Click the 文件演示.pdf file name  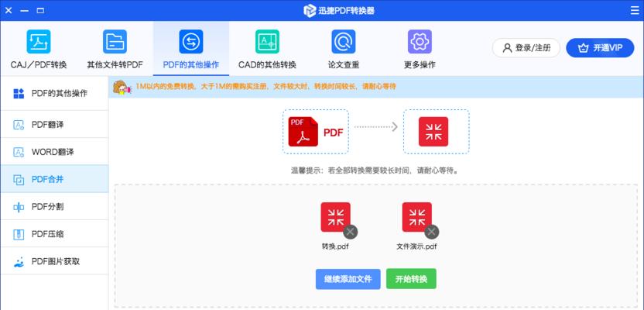pyautogui.click(x=417, y=247)
